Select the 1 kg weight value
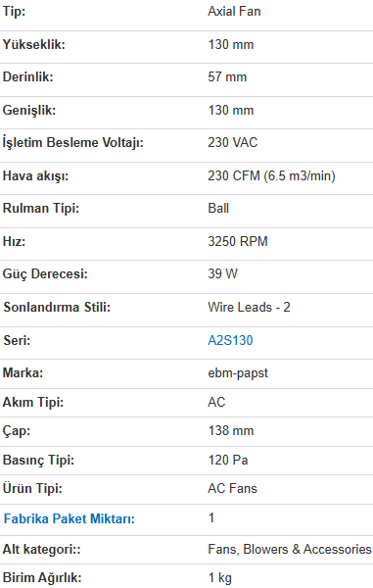 coord(220,578)
